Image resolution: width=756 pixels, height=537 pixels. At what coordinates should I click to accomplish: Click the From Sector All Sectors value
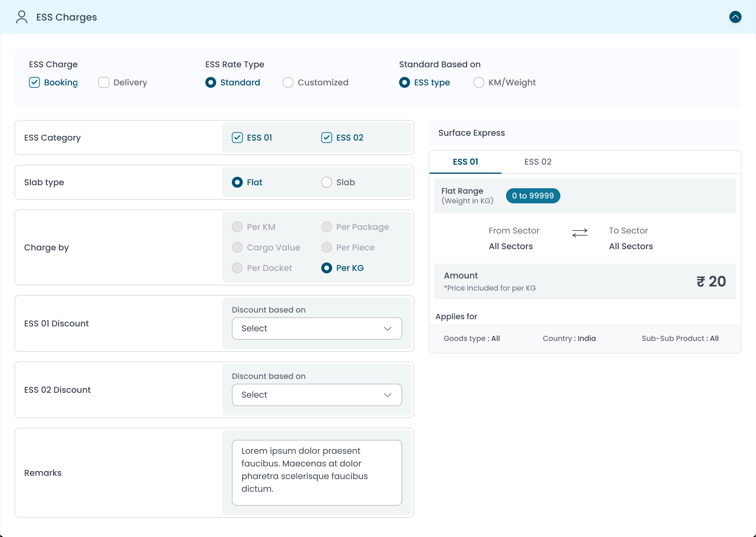pos(511,246)
